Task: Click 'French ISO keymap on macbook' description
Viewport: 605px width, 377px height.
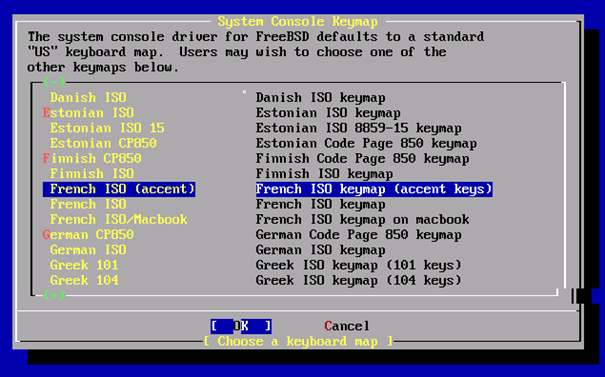Action: pyautogui.click(x=362, y=220)
